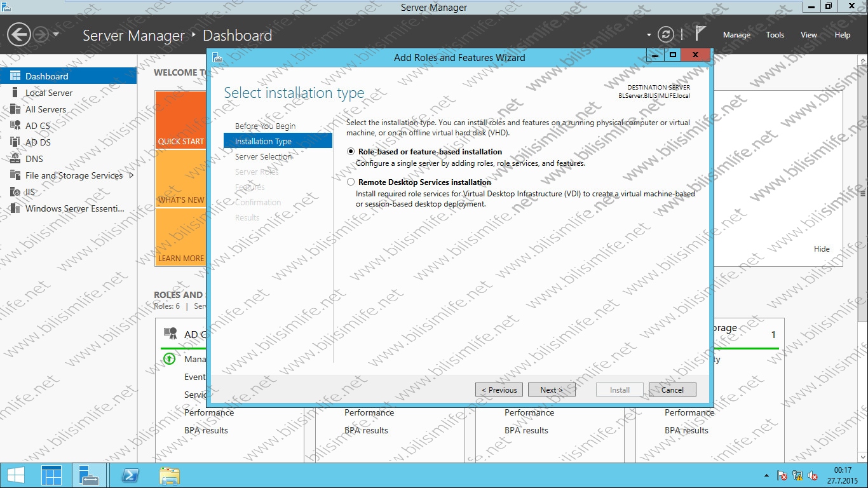
Task: Open the taskbar clock showing 00:17
Action: 843,475
